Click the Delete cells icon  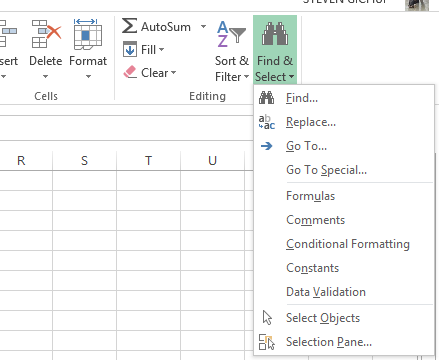[46, 34]
